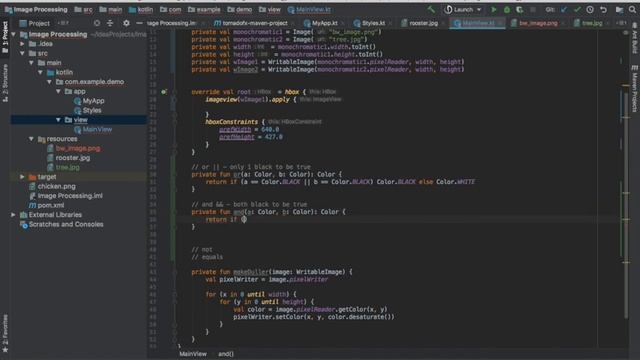Select pom.xml in project tree

51,205
